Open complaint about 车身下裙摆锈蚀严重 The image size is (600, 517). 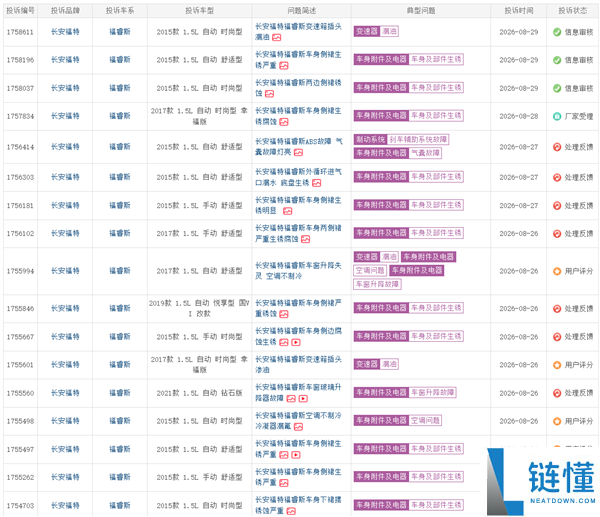pyautogui.click(x=298, y=505)
